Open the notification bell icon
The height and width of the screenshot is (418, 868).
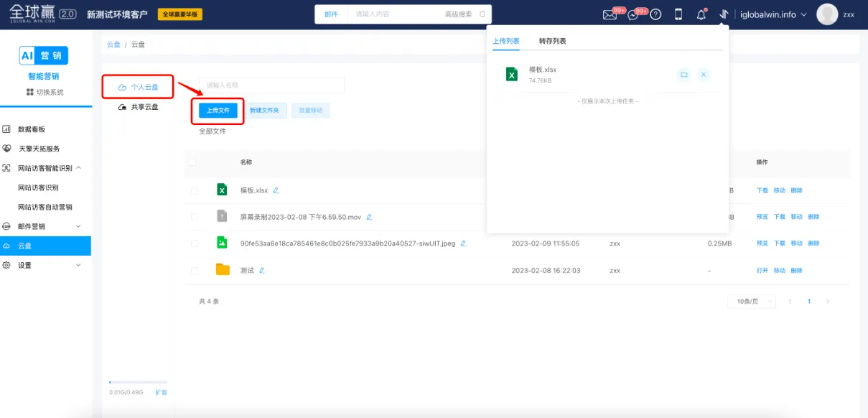pos(701,14)
